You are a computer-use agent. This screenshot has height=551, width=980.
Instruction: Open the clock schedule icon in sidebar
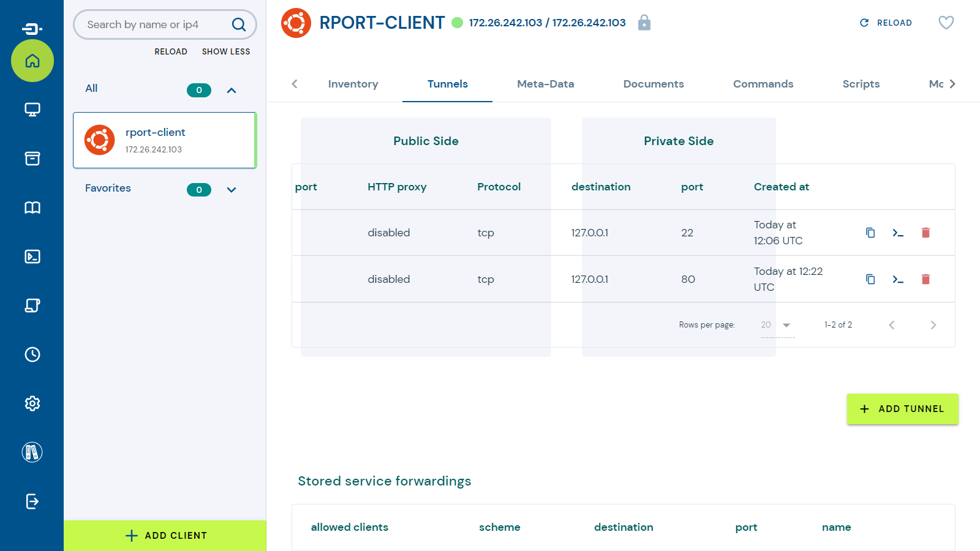32,354
